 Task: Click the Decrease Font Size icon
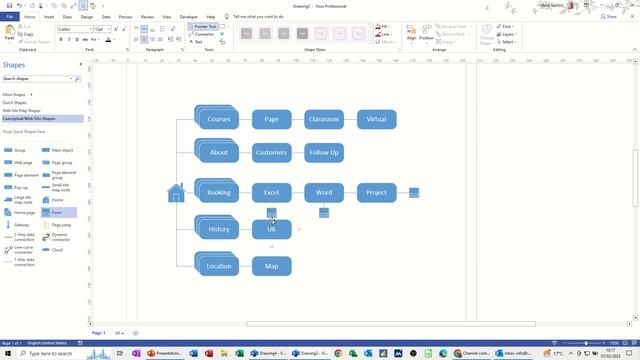coord(124,29)
